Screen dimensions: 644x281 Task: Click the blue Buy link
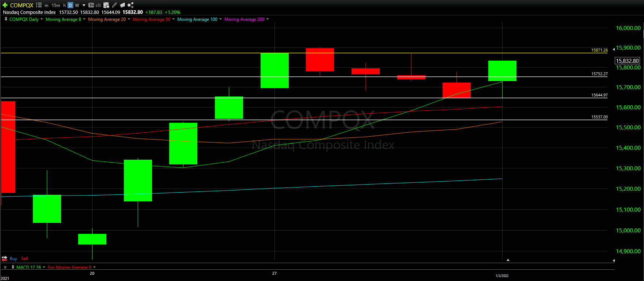[13, 259]
